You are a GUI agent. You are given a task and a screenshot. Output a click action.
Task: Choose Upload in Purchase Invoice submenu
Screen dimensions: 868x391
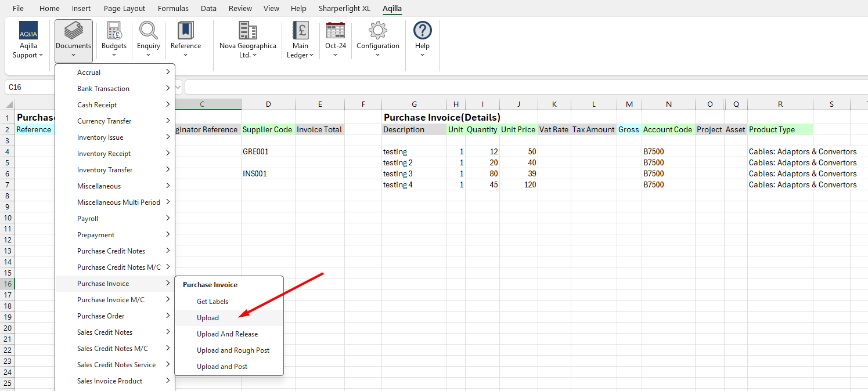tap(208, 318)
